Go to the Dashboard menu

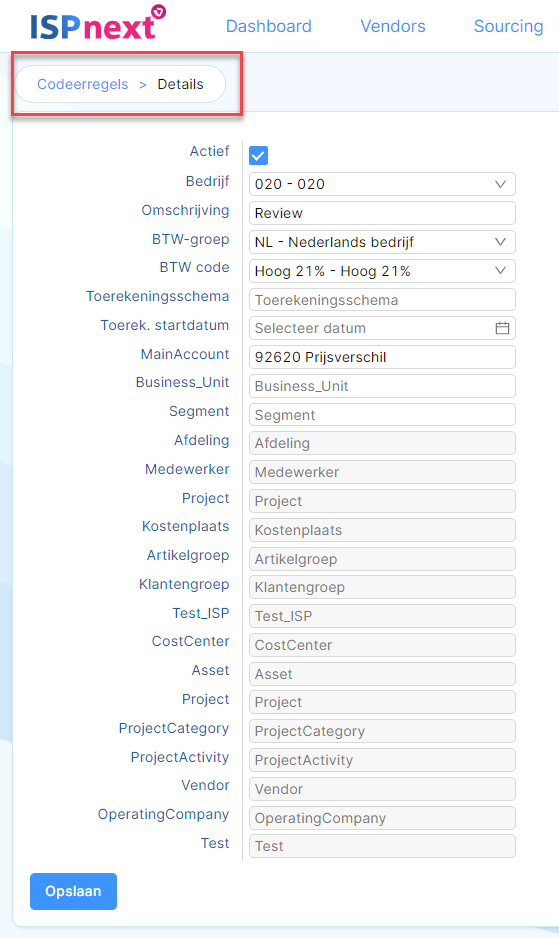coord(269,26)
